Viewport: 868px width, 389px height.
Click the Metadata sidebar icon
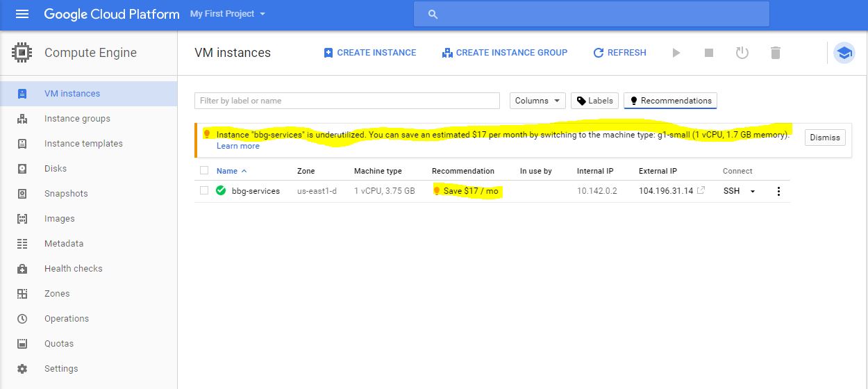pos(22,244)
